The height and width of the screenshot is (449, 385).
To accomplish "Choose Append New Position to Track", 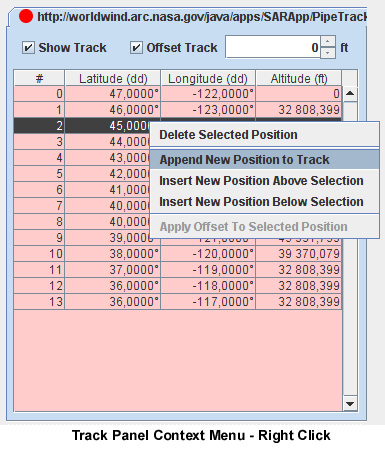I will click(265, 160).
